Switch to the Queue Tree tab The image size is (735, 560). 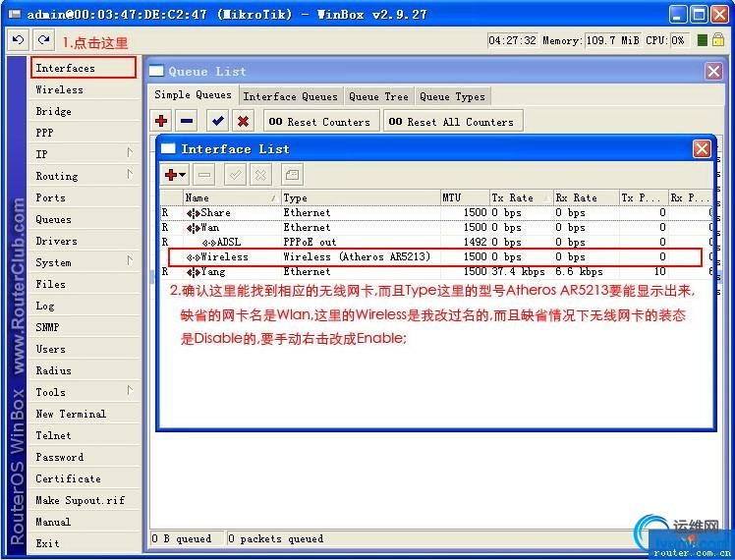(378, 96)
